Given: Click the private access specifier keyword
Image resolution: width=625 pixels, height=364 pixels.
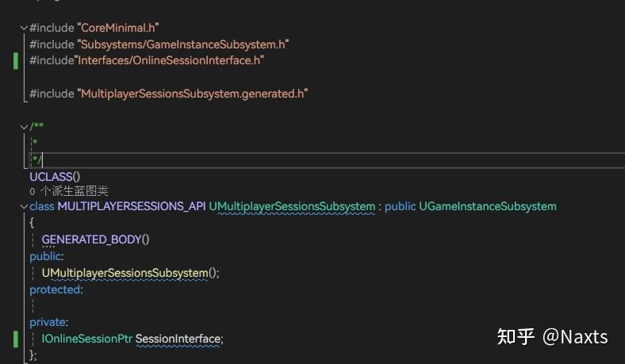Looking at the screenshot, I should click(48, 322).
